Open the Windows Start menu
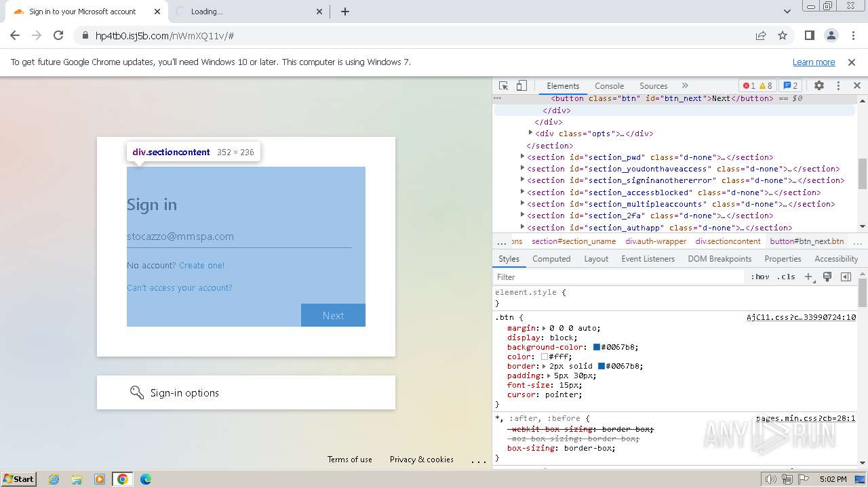The height and width of the screenshot is (488, 868). [x=18, y=479]
